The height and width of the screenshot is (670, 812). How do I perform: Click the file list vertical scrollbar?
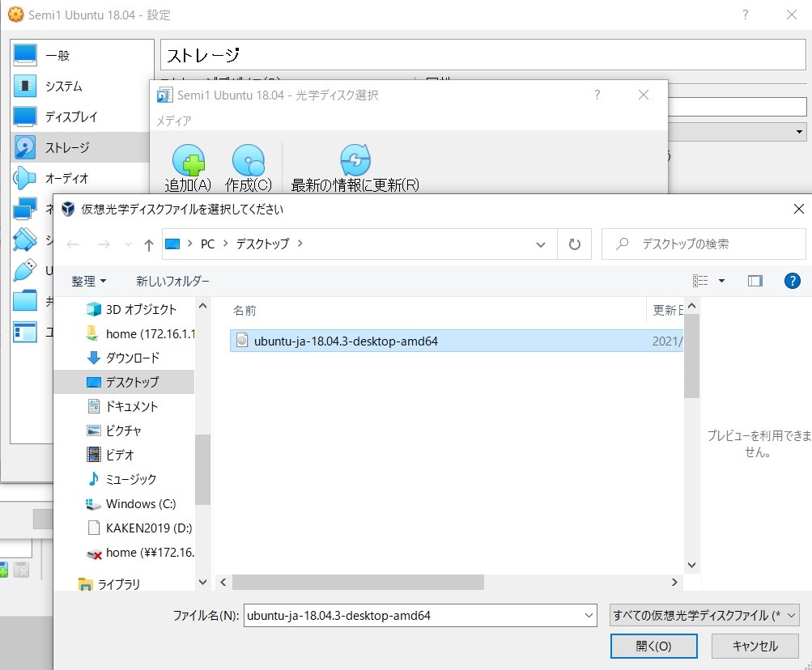691,356
